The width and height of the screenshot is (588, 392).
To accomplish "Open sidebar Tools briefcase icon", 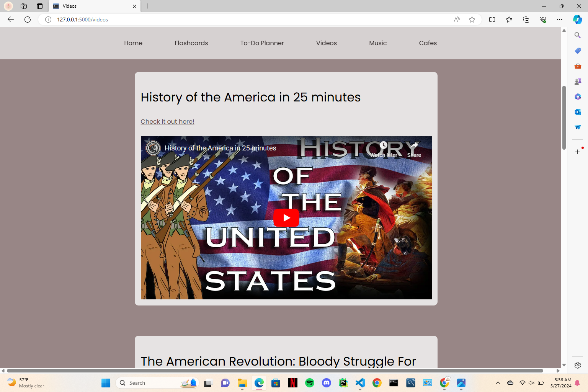I will click(578, 66).
